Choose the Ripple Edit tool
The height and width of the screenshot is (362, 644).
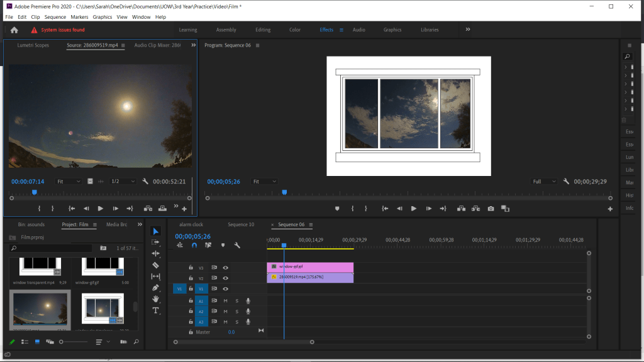(x=156, y=254)
